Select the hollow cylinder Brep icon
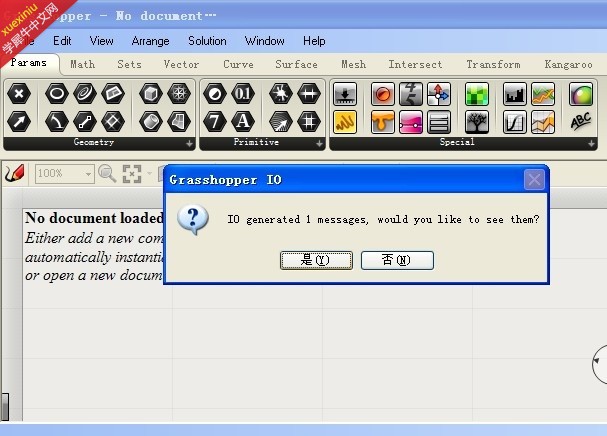 [x=151, y=122]
